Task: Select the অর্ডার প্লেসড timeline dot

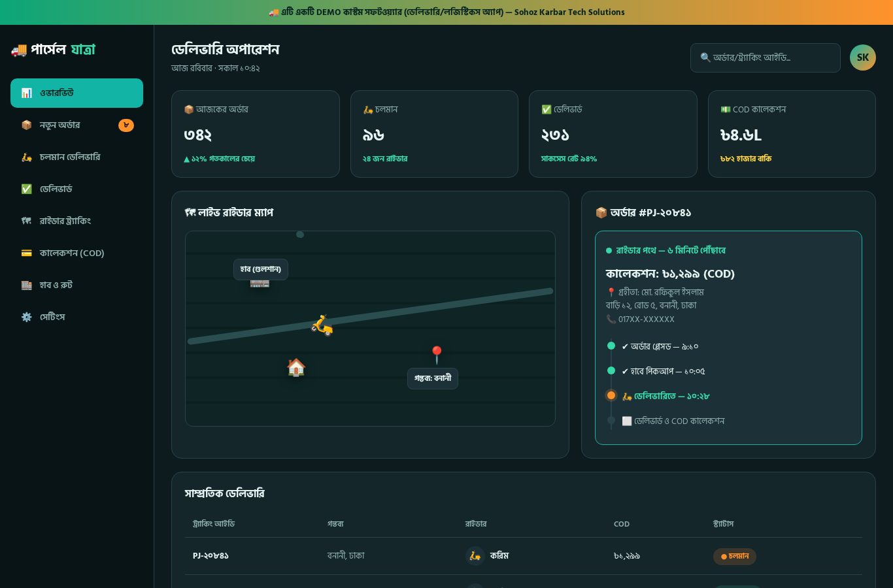Action: point(611,346)
